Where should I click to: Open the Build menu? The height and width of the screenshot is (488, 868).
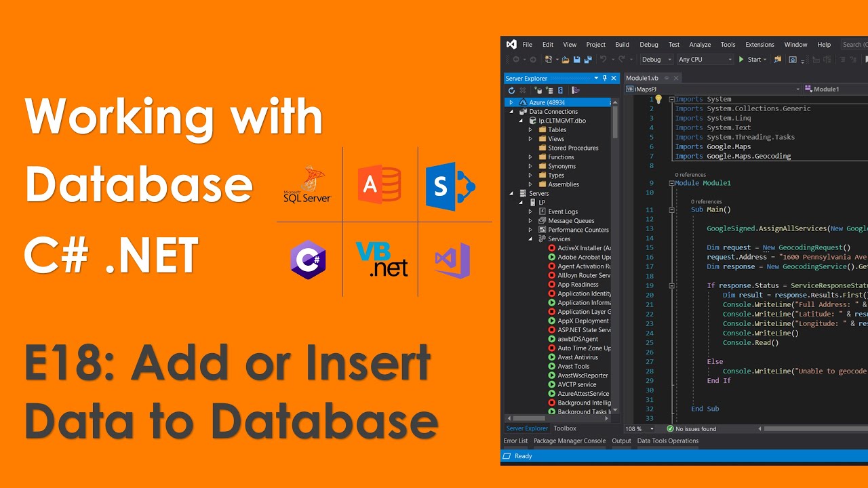(x=623, y=45)
